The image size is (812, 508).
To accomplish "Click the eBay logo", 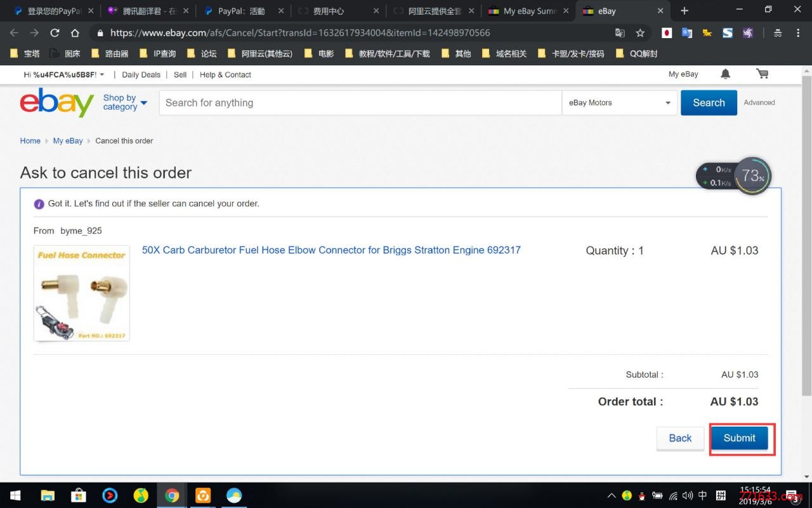I will (x=57, y=103).
